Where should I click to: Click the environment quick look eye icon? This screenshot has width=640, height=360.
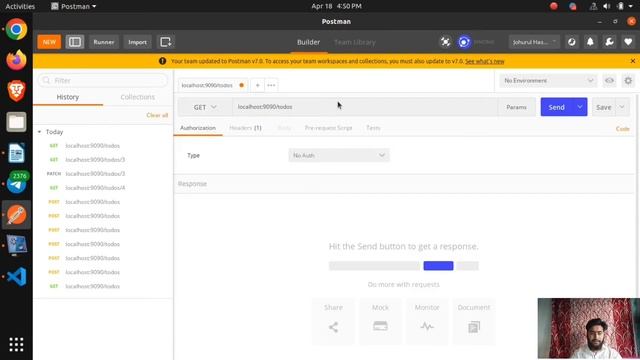(609, 81)
